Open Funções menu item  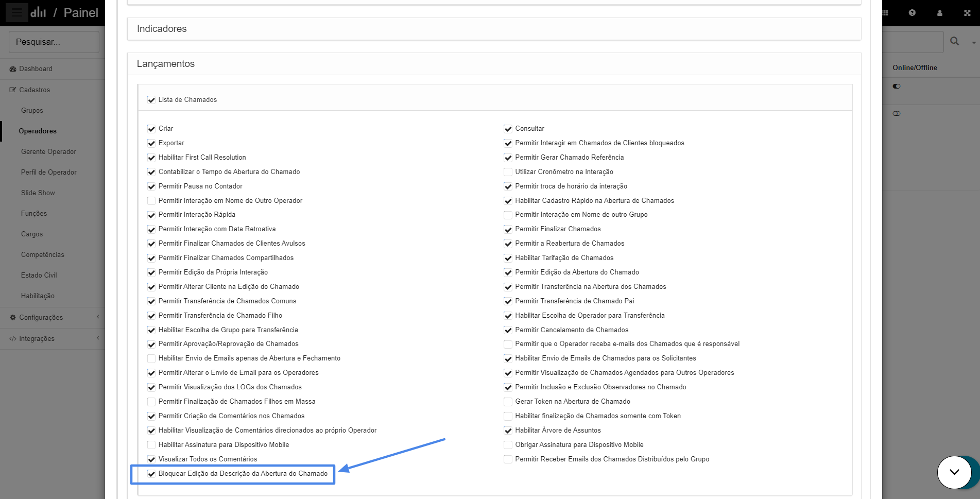coord(34,214)
